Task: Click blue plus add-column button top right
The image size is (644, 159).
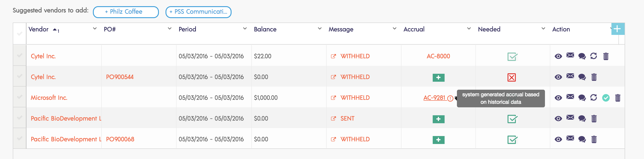Action: [617, 29]
